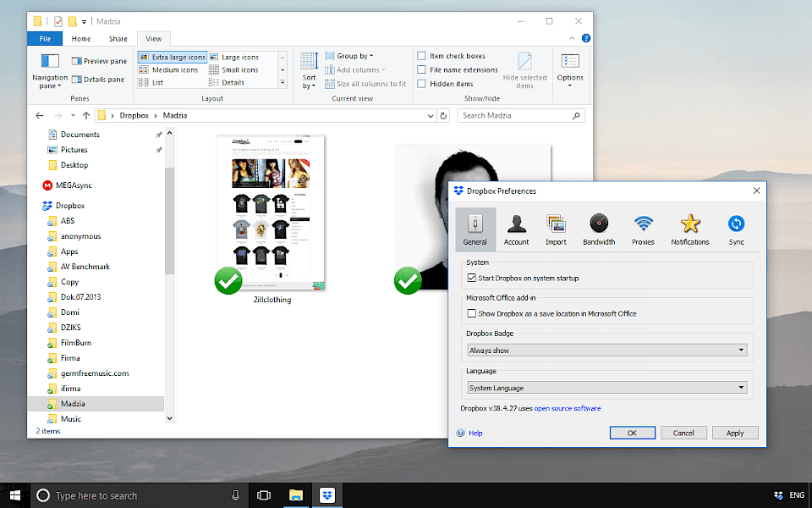Viewport: 812px width, 508px height.
Task: Enable Show Dropbox as save location in Office
Action: 471,313
